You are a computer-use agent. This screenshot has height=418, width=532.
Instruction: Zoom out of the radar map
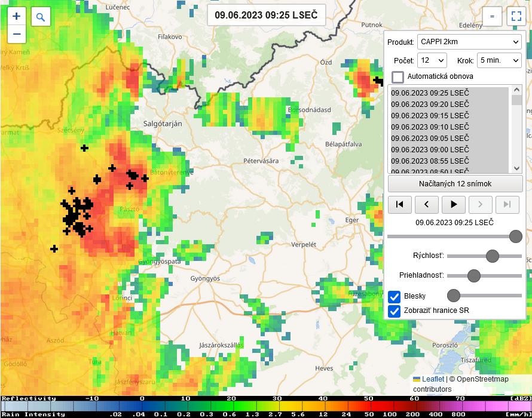coord(17,35)
